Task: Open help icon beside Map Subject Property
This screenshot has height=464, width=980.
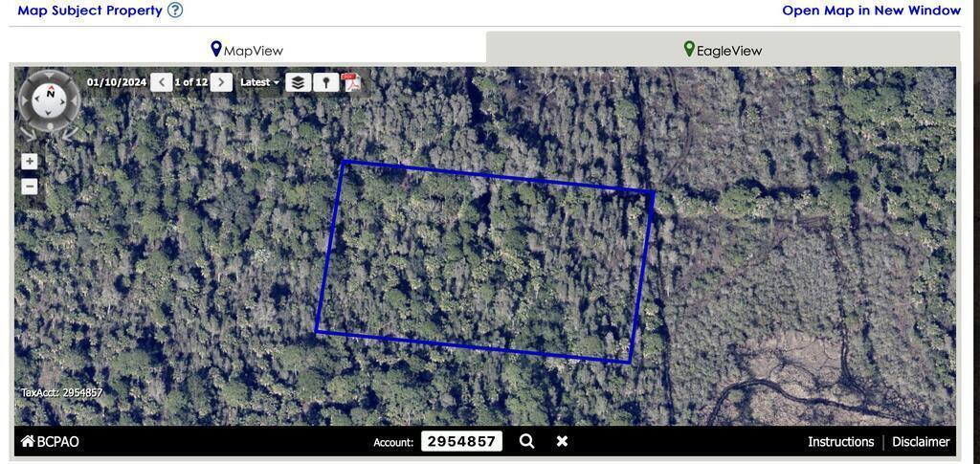Action: point(176,10)
